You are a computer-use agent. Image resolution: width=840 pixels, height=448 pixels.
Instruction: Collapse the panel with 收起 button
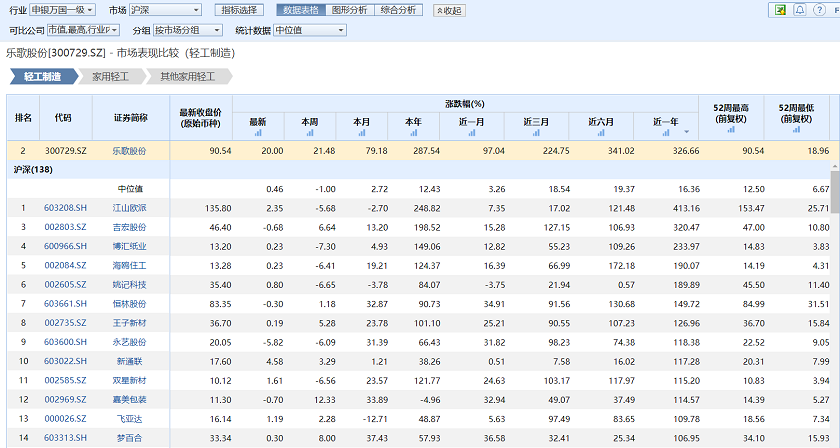pos(449,10)
